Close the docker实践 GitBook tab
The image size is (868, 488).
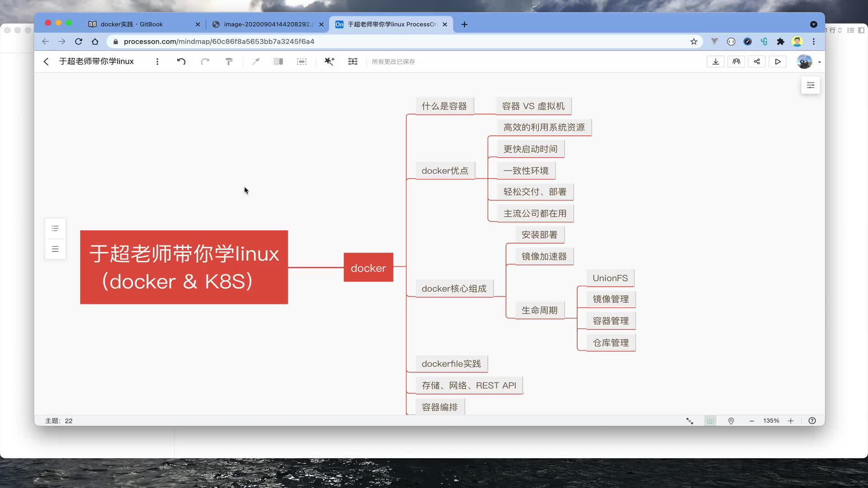click(x=198, y=24)
